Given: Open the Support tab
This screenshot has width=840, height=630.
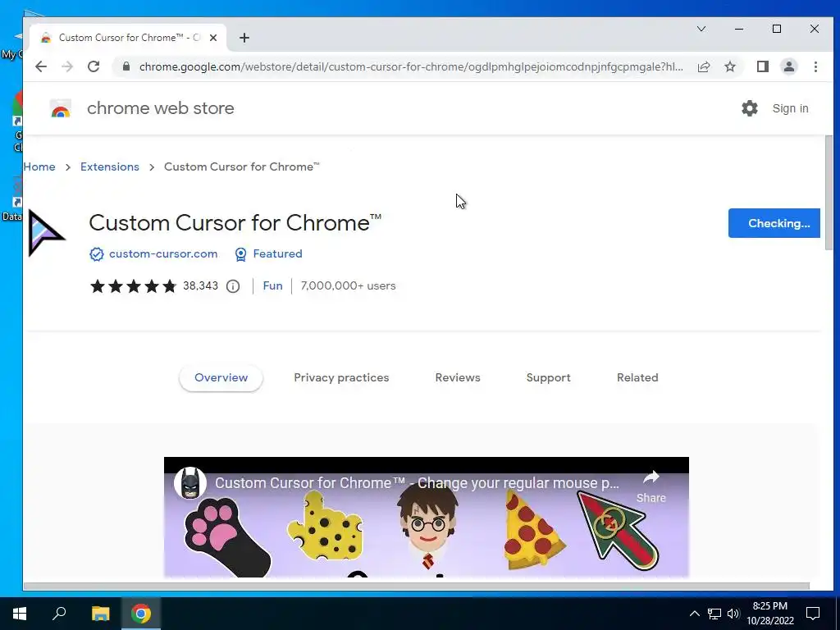Looking at the screenshot, I should coord(549,377).
